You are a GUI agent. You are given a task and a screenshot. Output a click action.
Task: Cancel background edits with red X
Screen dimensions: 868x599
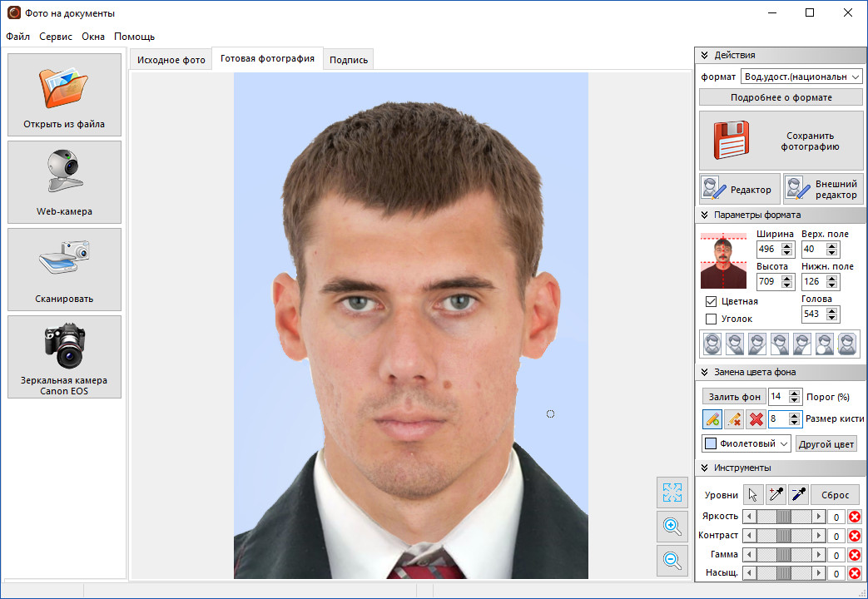tap(756, 419)
